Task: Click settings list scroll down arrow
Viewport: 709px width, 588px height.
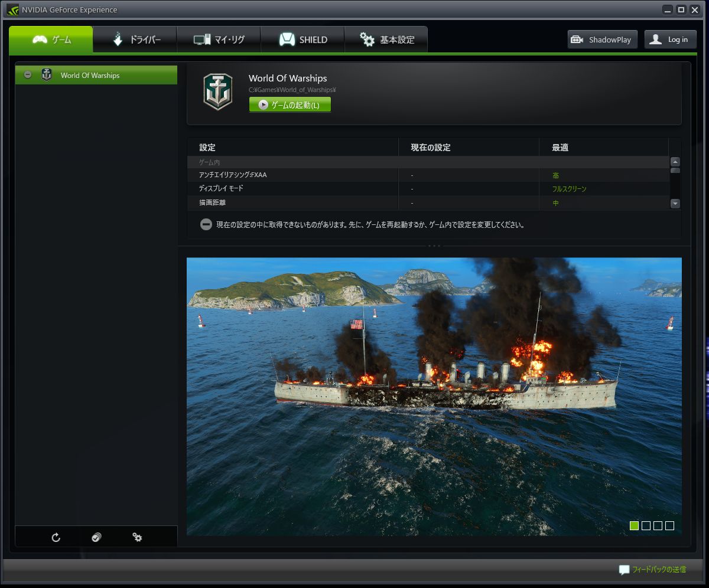Action: 675,203
